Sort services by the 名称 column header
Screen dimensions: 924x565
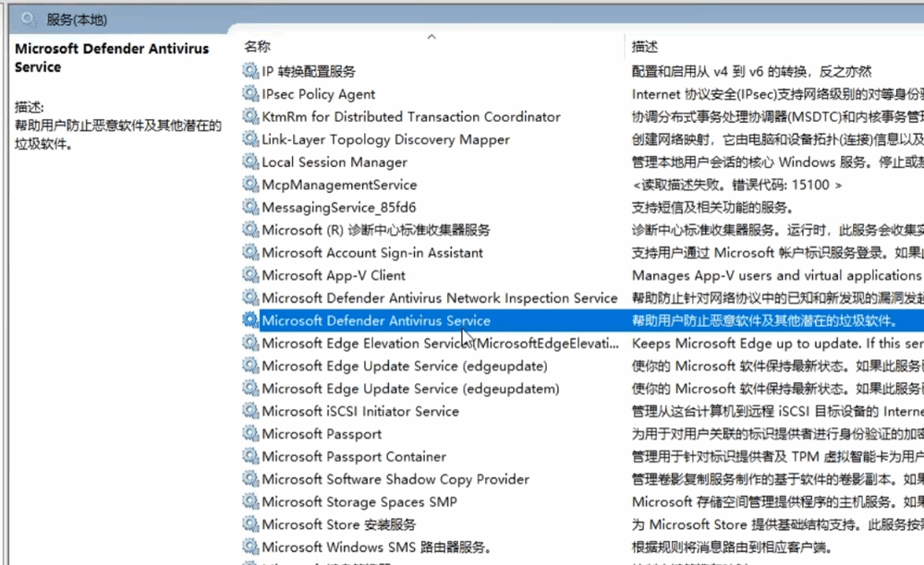(x=258, y=46)
